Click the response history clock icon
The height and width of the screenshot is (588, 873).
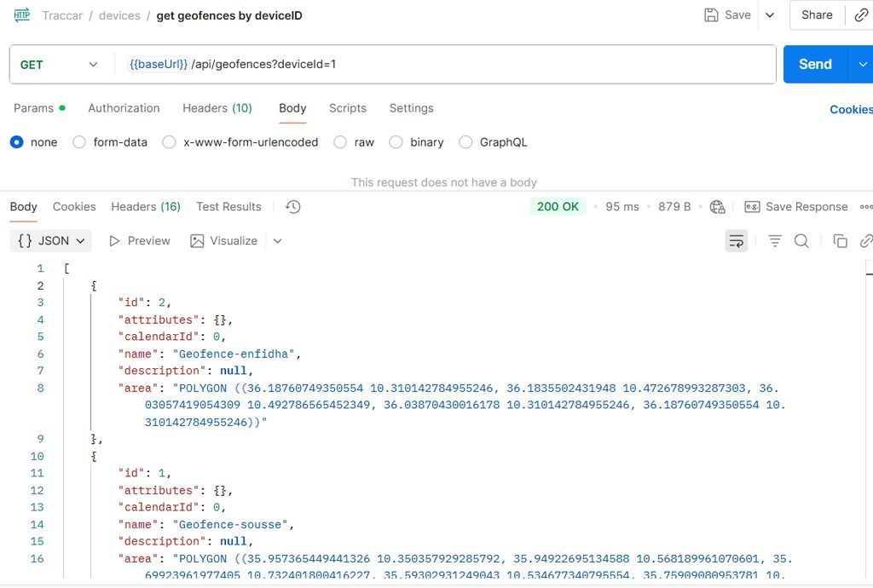tap(292, 207)
